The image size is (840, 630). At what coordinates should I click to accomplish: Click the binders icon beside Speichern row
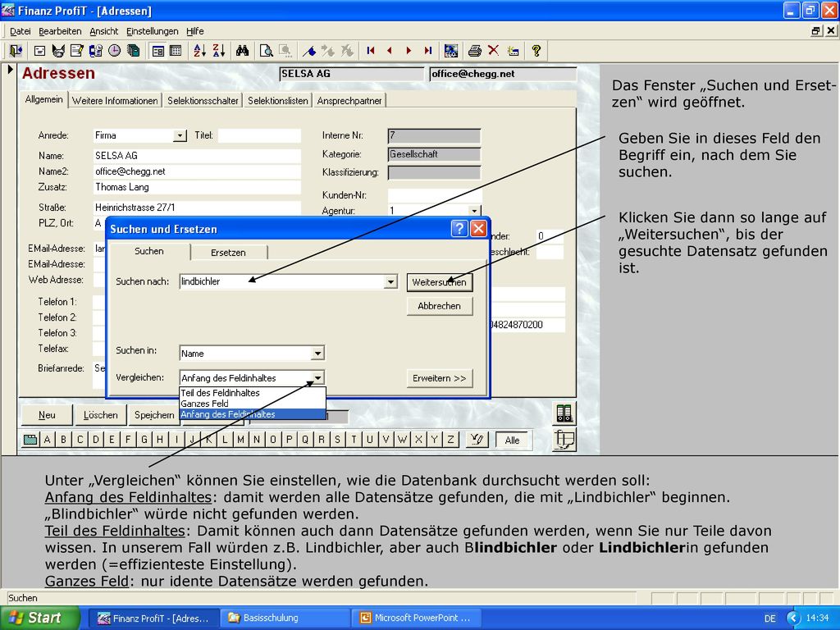point(564,413)
